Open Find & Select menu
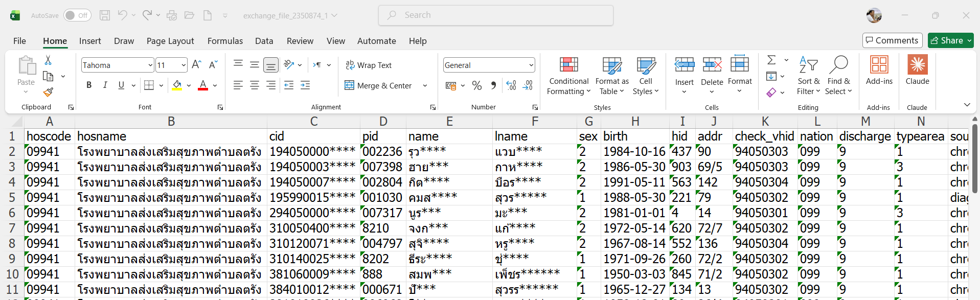The image size is (980, 300). click(x=839, y=76)
